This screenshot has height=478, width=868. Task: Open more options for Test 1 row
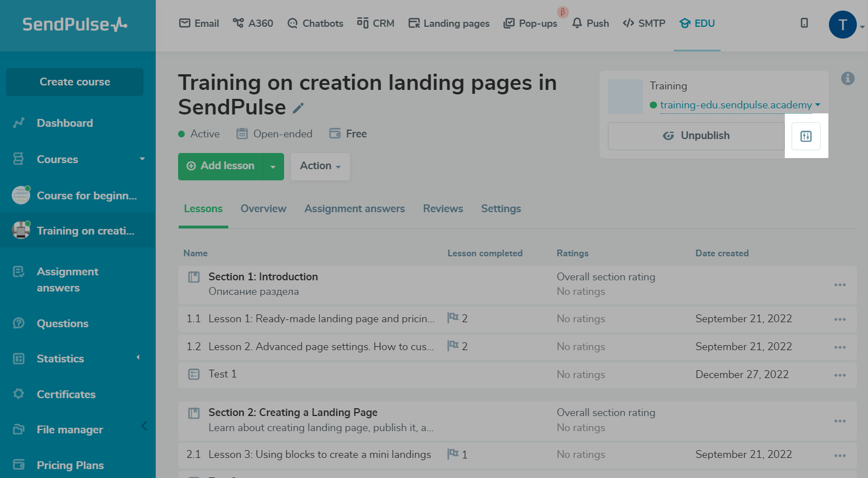tap(840, 375)
